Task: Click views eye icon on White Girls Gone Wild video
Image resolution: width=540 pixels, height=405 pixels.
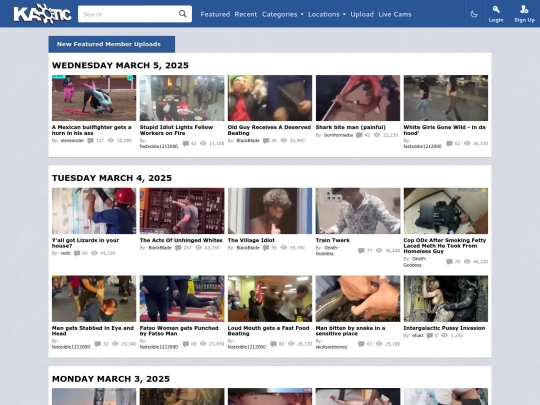Action: 467,143
